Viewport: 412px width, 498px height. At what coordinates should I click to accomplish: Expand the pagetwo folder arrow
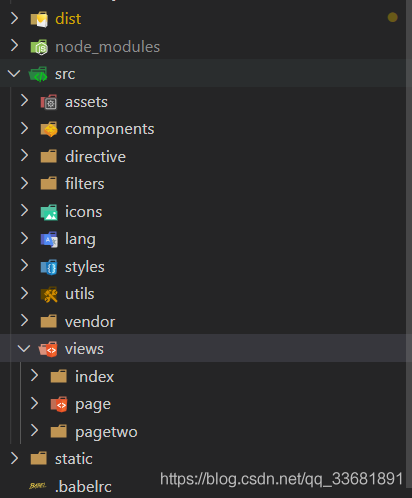click(34, 430)
